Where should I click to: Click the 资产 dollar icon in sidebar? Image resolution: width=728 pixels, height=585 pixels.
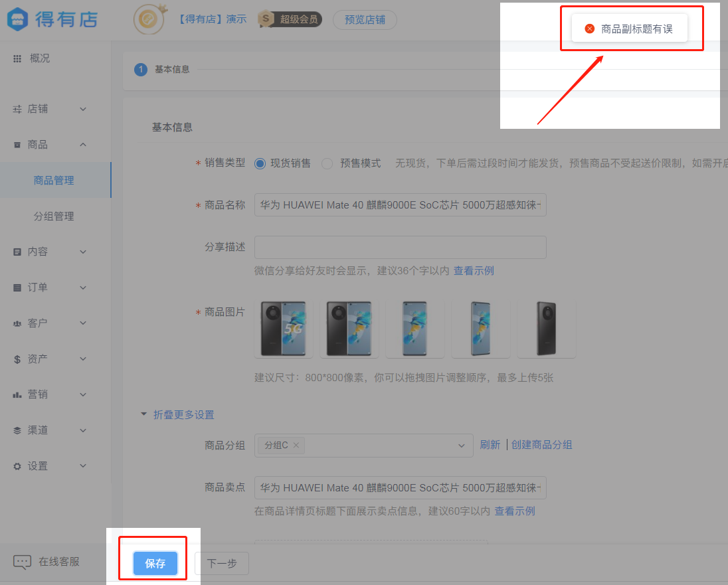(17, 359)
